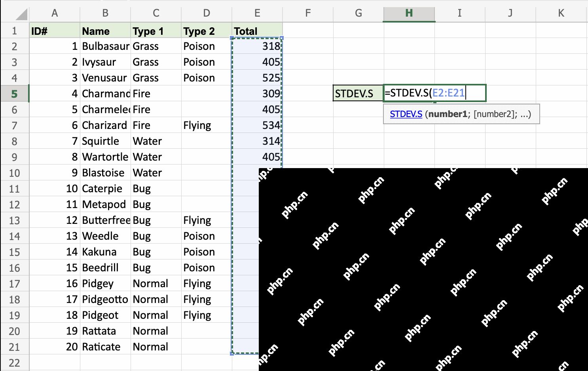Select the column C header

pos(156,13)
